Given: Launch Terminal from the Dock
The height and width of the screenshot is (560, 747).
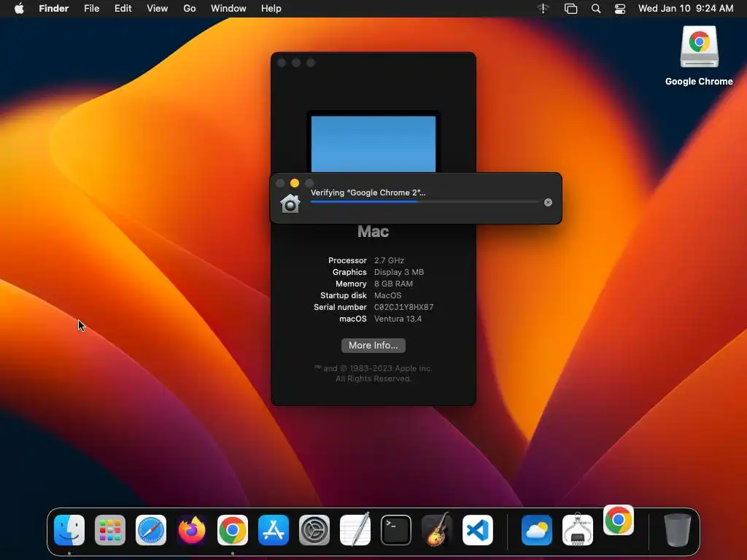Looking at the screenshot, I should pos(396,530).
